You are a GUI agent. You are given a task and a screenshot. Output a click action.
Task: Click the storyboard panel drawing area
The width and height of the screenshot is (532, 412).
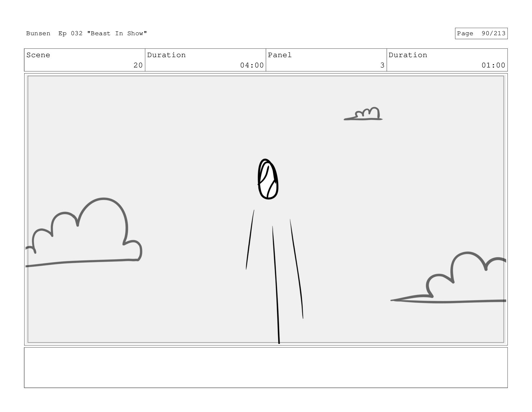click(x=266, y=209)
